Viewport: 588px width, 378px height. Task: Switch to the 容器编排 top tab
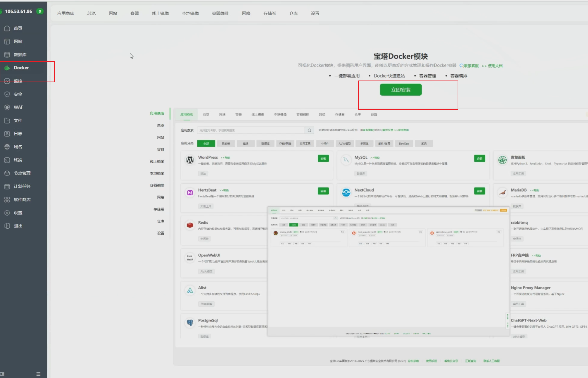pos(220,13)
